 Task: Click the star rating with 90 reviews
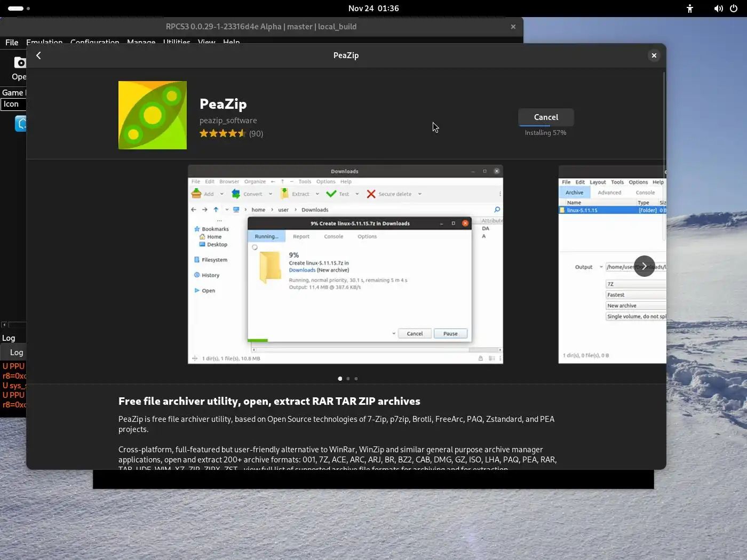[231, 133]
